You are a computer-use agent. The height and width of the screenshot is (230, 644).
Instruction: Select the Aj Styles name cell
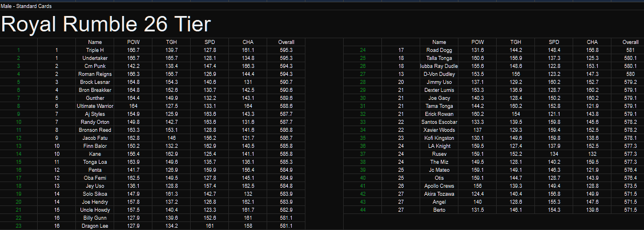pos(95,114)
